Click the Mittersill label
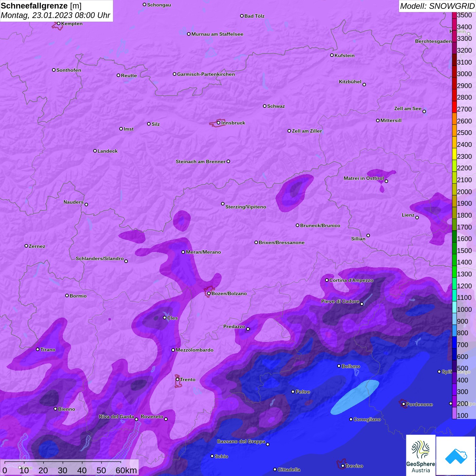This screenshot has height=476, width=476. tap(391, 120)
